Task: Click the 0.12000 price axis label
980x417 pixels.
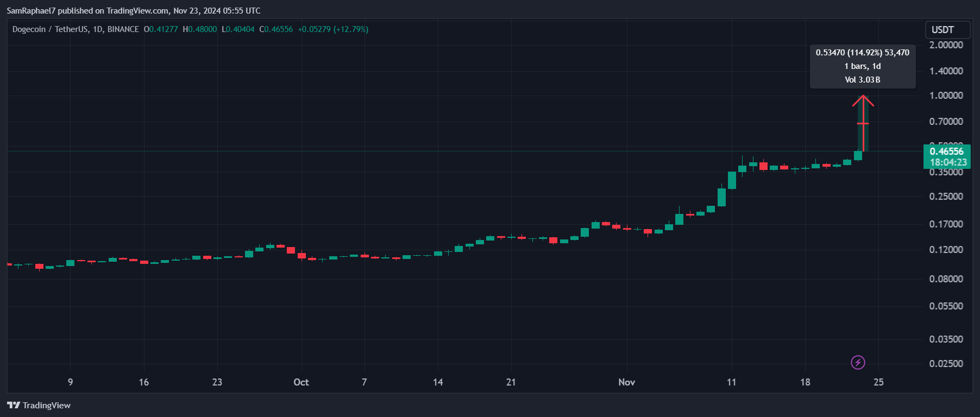Action: click(x=946, y=250)
